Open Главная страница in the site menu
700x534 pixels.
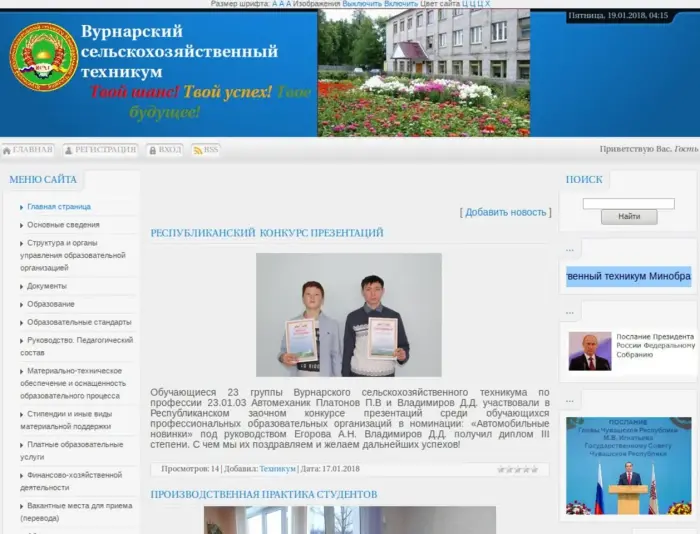pos(58,206)
